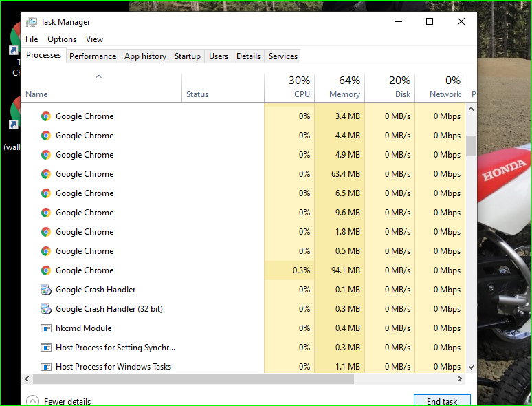Click the vertical scrollbar thumb
The width and height of the screenshot is (532, 406).
(471, 146)
